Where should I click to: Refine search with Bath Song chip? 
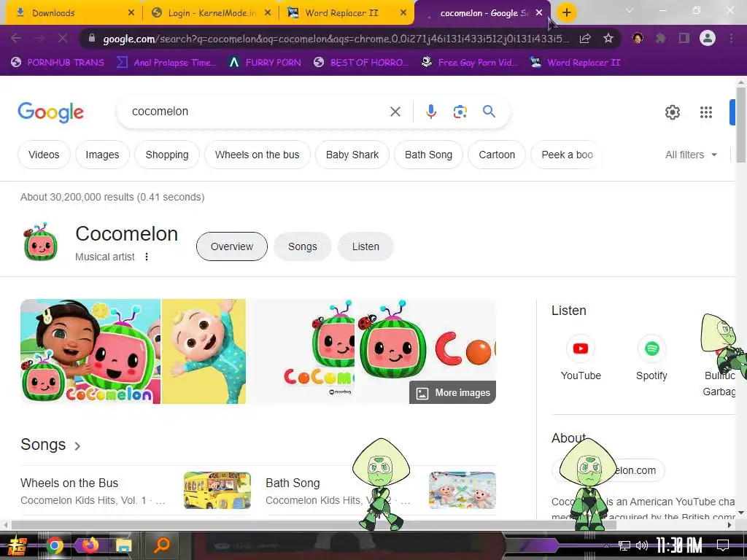428,155
